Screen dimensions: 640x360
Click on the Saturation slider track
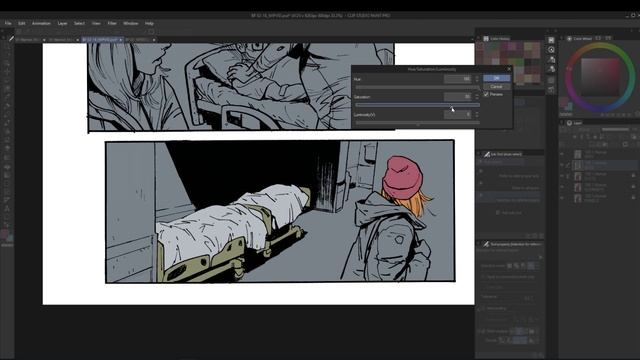(418, 105)
